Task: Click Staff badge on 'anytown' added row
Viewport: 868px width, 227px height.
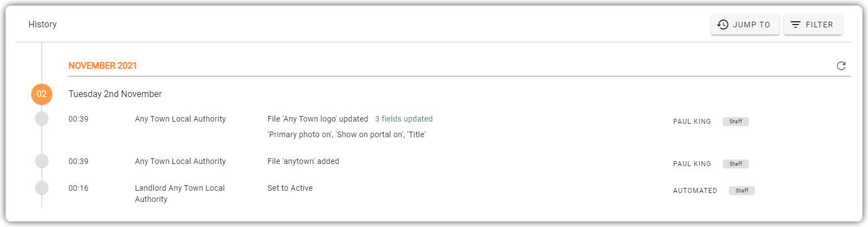Action: 735,164
